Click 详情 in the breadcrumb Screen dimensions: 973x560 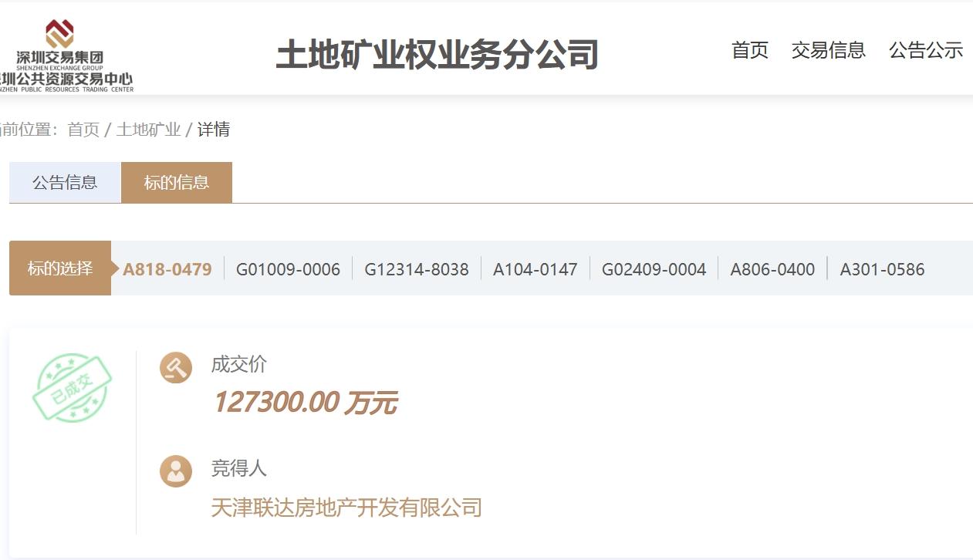point(214,130)
